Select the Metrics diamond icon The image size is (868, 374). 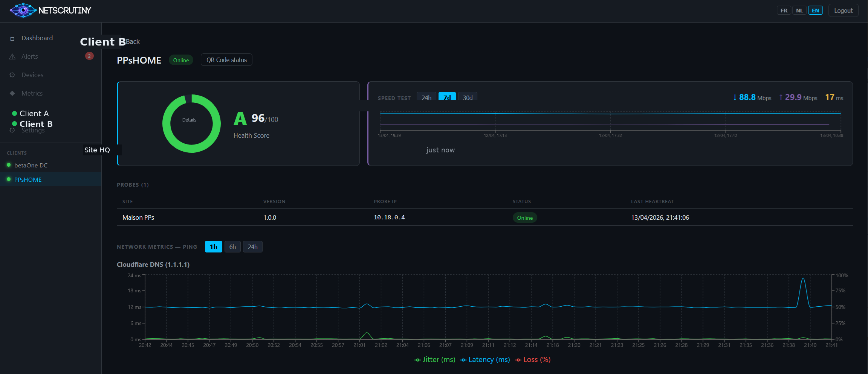pos(12,93)
